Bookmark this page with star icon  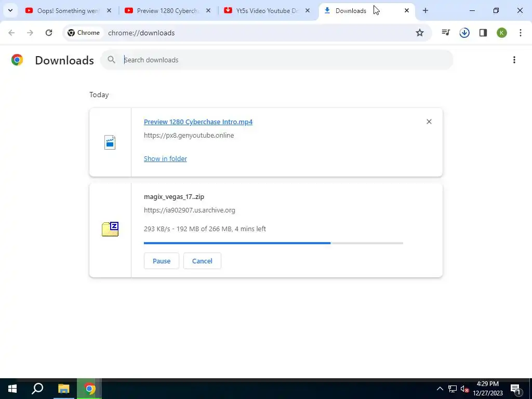tap(420, 33)
